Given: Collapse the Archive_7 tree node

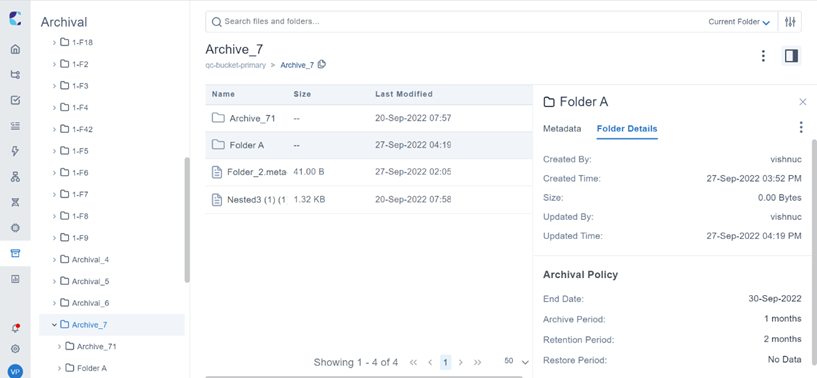Looking at the screenshot, I should 54,324.
